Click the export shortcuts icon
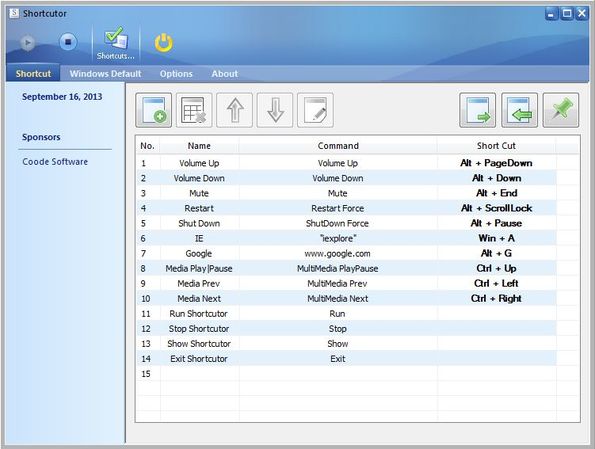595x449 pixels. [x=477, y=110]
